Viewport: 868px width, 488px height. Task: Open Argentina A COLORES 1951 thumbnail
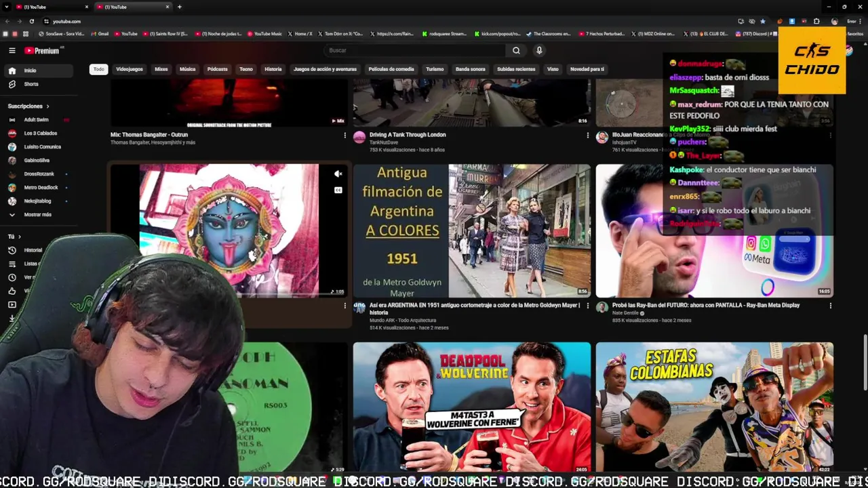coord(472,230)
